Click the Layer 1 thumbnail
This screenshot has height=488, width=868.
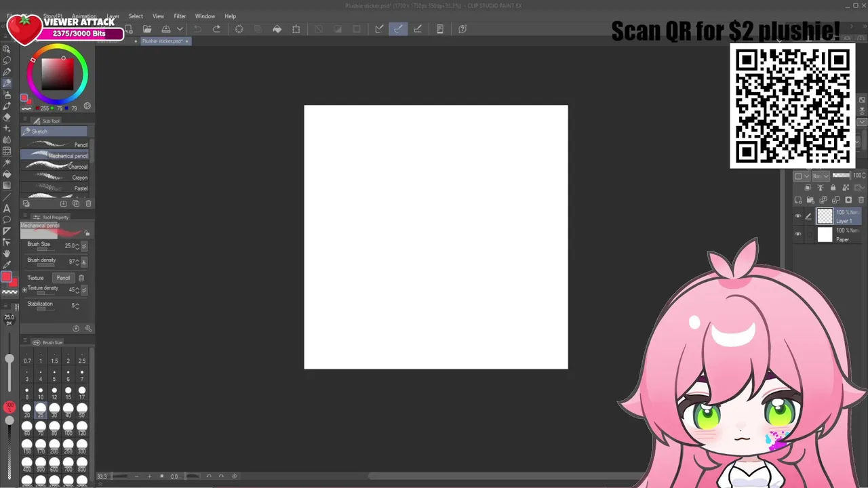[x=825, y=216]
